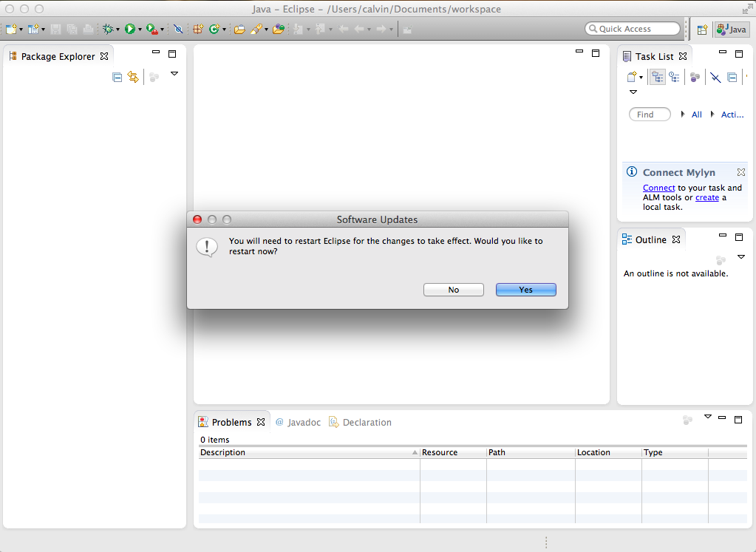Click Focus on Workweek icon in Task List
This screenshot has height=552, width=756.
coord(695,77)
